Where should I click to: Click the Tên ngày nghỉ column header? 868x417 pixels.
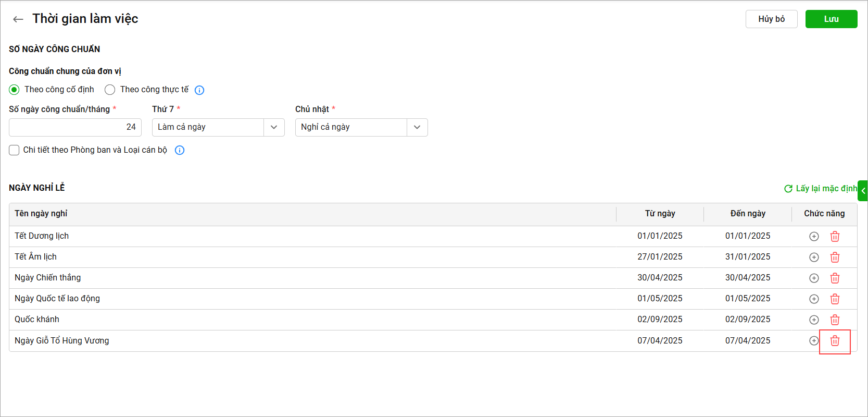pyautogui.click(x=41, y=213)
